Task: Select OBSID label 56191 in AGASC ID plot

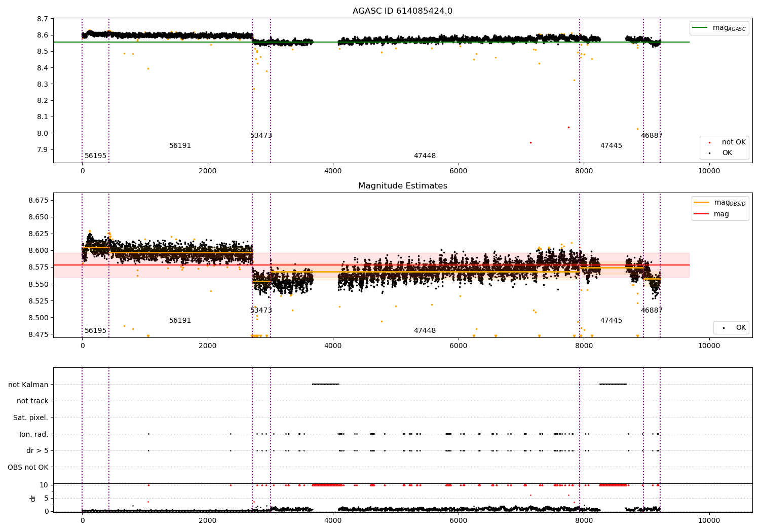Action: (180, 146)
